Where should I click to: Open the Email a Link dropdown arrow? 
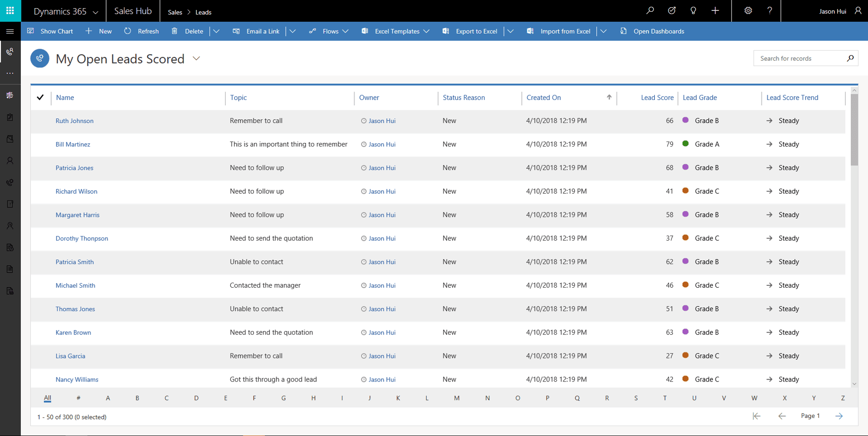pos(293,31)
